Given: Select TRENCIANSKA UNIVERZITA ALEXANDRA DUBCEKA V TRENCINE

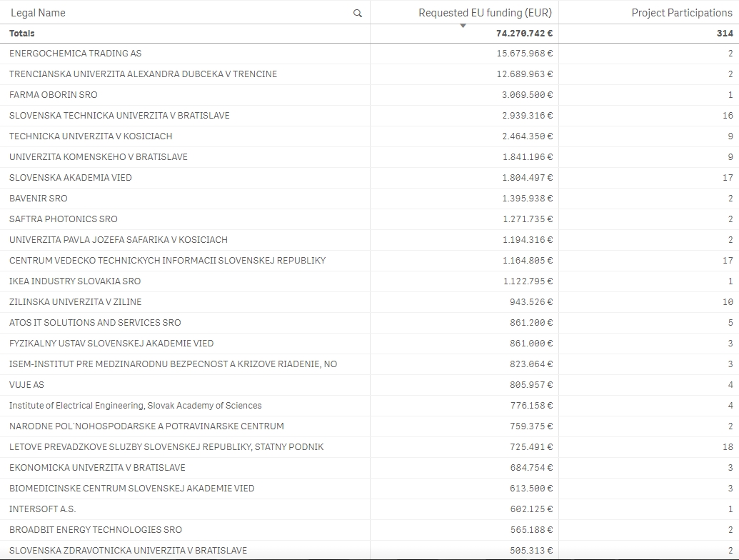Looking at the screenshot, I should (143, 74).
